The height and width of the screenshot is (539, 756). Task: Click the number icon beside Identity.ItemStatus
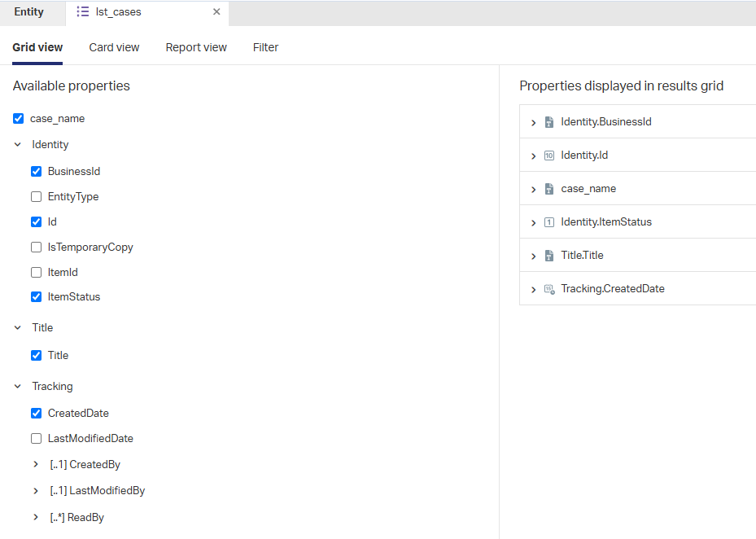click(x=549, y=222)
